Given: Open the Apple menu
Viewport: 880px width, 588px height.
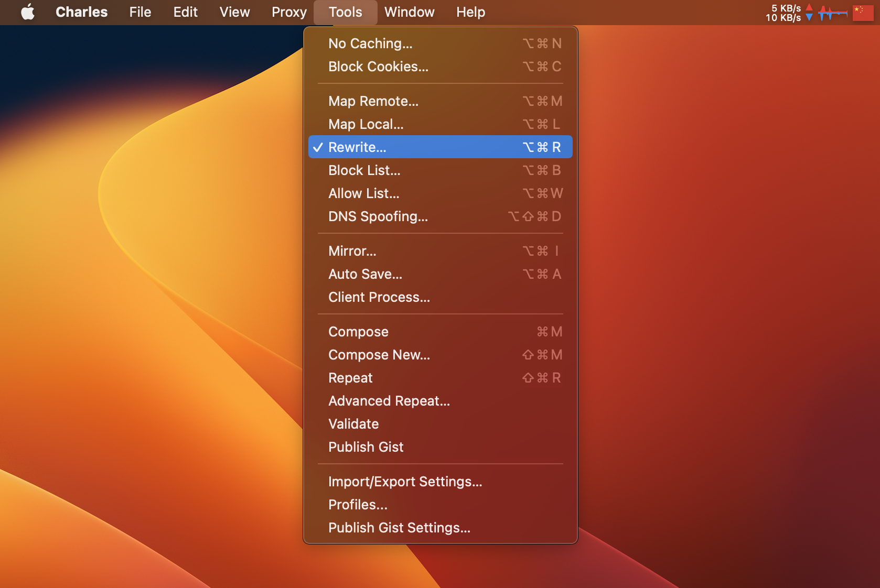Looking at the screenshot, I should coord(28,12).
